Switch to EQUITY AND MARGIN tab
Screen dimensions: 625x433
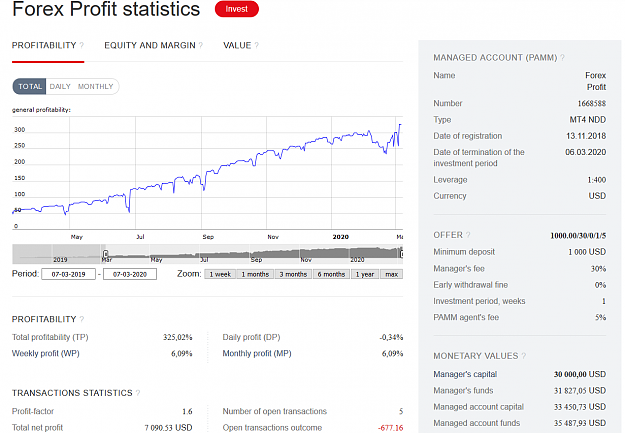tap(150, 45)
